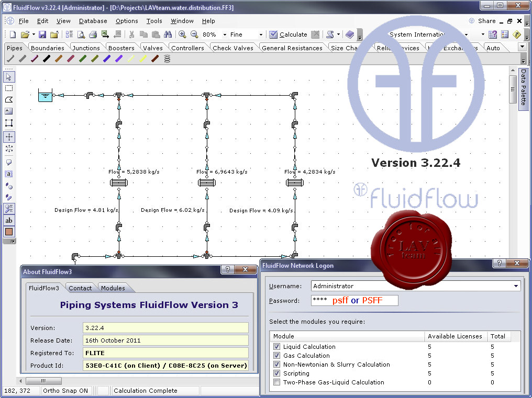Screen dimensions: 532x398
Task: Activate the arrow selection tool
Action: pos(9,77)
